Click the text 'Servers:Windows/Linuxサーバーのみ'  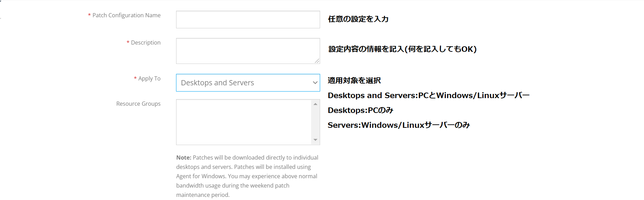[399, 125]
